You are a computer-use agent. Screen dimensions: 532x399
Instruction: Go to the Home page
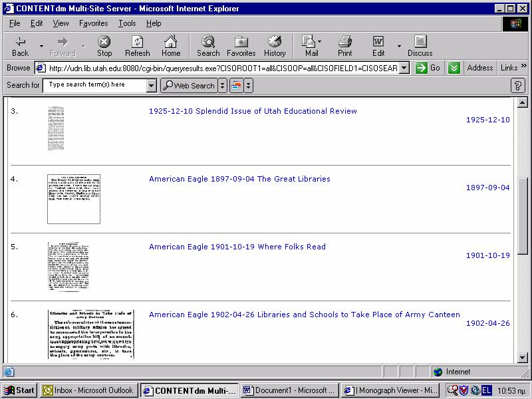[x=171, y=47]
